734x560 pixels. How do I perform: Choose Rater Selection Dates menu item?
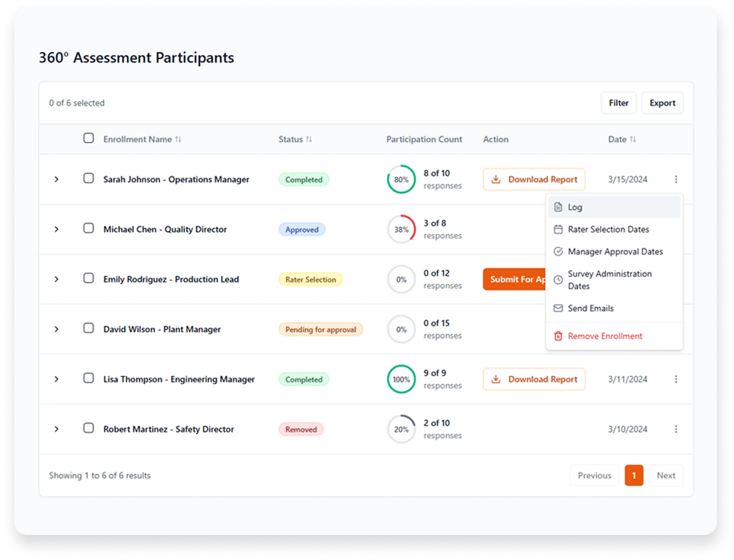(614, 229)
